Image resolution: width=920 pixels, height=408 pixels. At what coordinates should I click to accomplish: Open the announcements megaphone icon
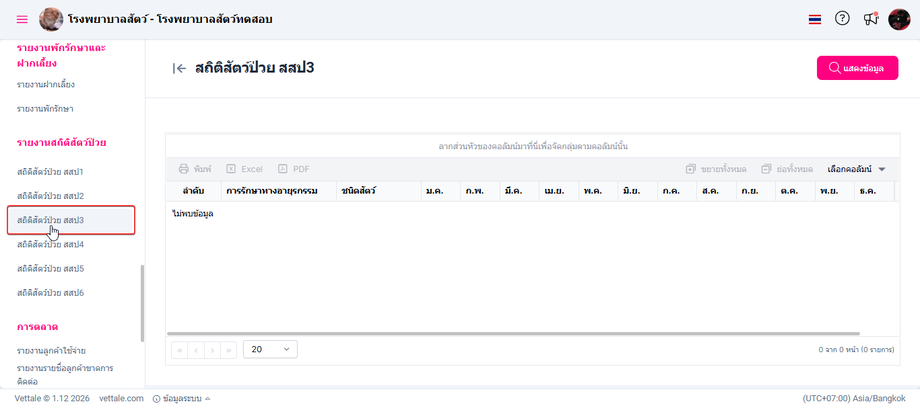coord(871,19)
